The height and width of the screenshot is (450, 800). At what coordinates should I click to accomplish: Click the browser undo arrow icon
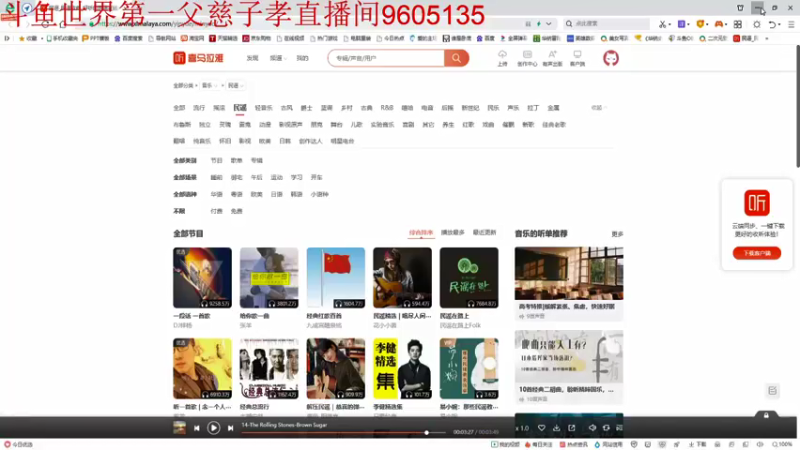[772, 24]
